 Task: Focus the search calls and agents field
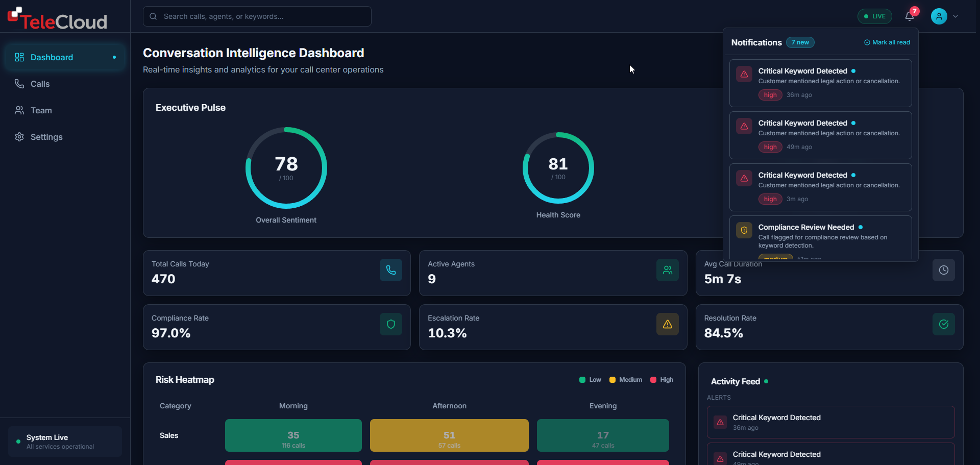tap(257, 16)
